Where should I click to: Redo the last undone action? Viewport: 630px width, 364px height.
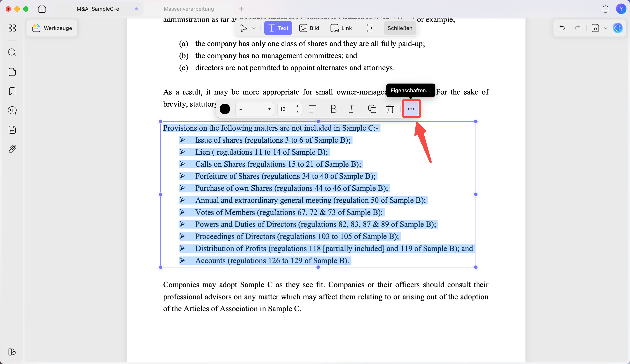(x=578, y=28)
